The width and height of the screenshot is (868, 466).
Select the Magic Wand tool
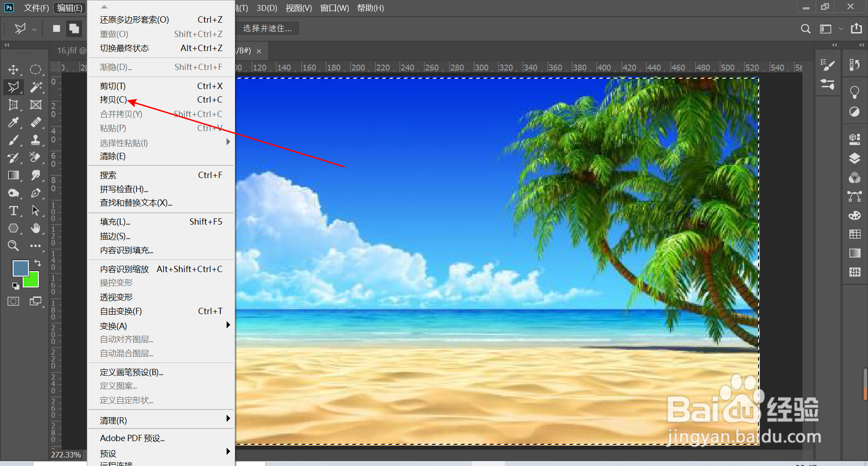pos(36,87)
